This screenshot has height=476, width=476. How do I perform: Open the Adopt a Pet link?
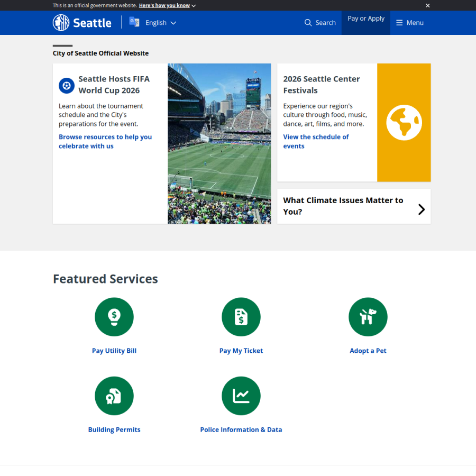[368, 351]
